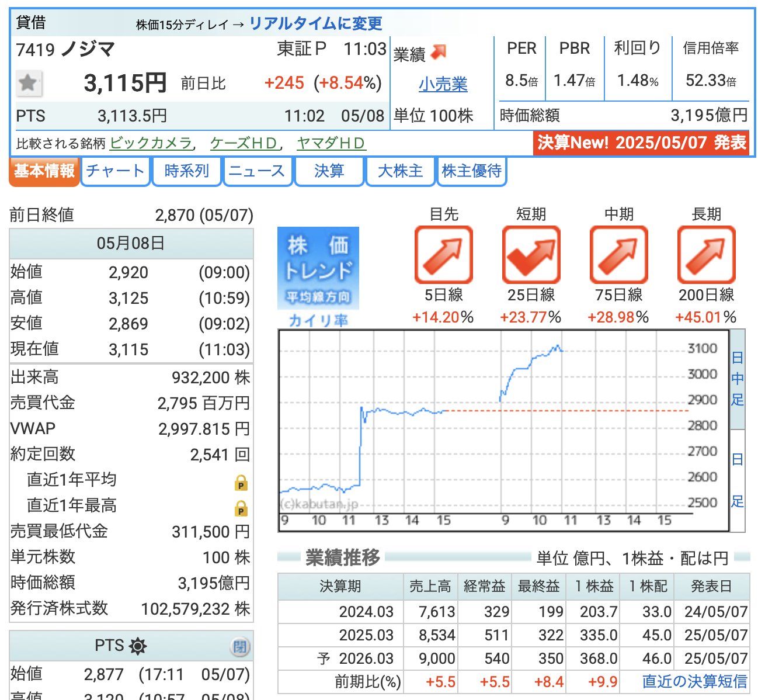Click the premium lock icon for 直近1年平均
Image resolution: width=758 pixels, height=700 pixels.
pyautogui.click(x=241, y=483)
